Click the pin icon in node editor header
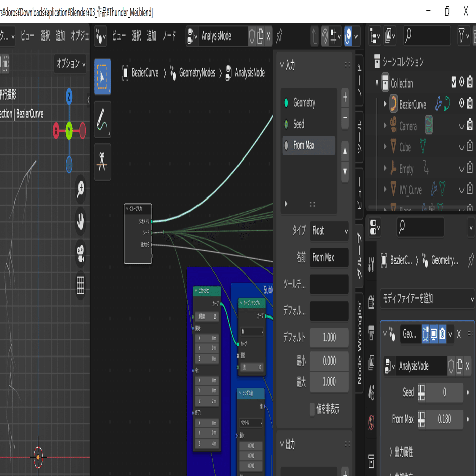Screen dimensions: 476x476 click(280, 36)
